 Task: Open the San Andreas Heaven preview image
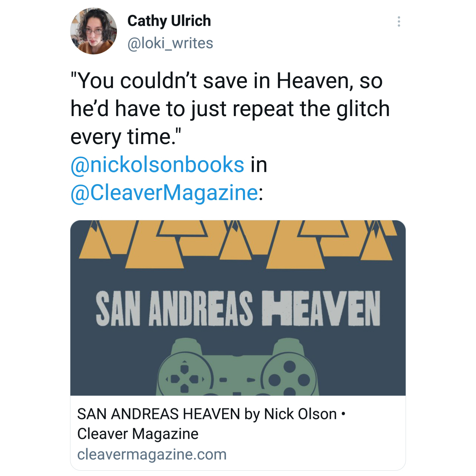coord(238,308)
